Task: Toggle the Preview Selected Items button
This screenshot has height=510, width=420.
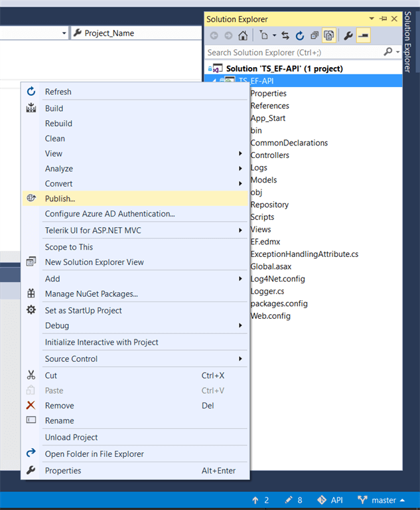Action: pos(363,36)
